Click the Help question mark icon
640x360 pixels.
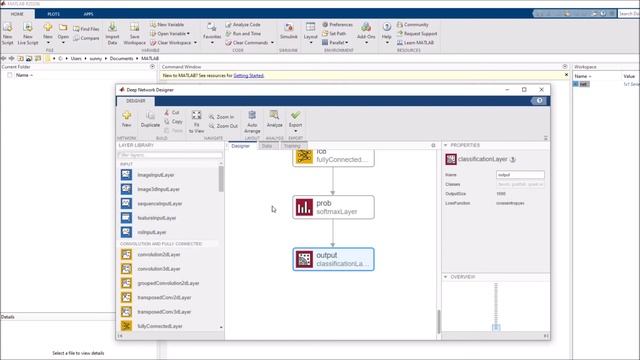387,27
